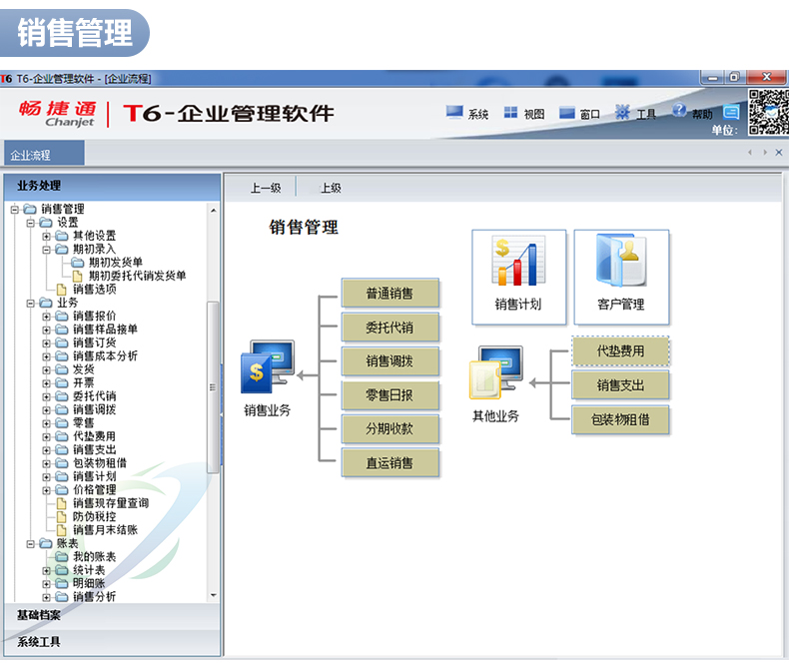Viewport: 789px width, 672px height.
Task: Expand the 开票 tree node
Action: (46, 383)
